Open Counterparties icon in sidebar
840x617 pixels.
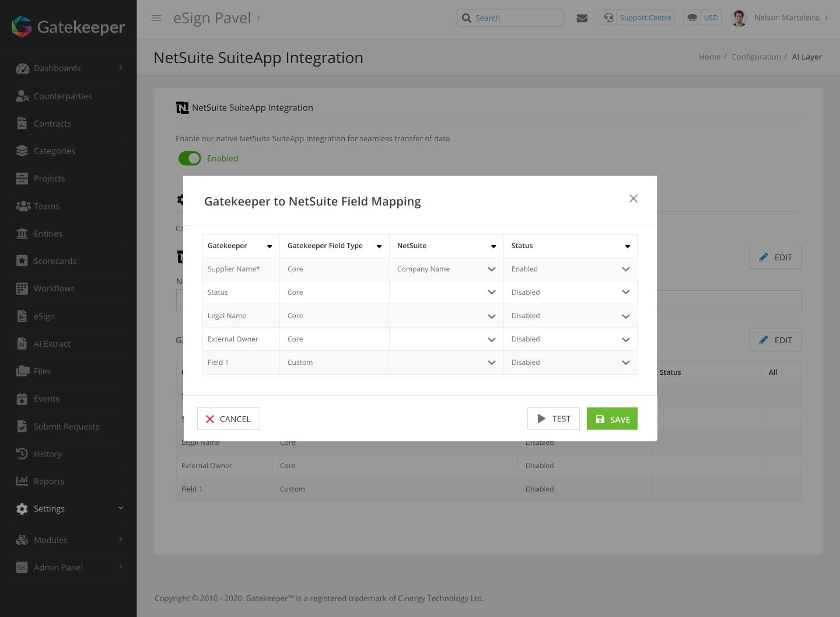click(x=22, y=96)
